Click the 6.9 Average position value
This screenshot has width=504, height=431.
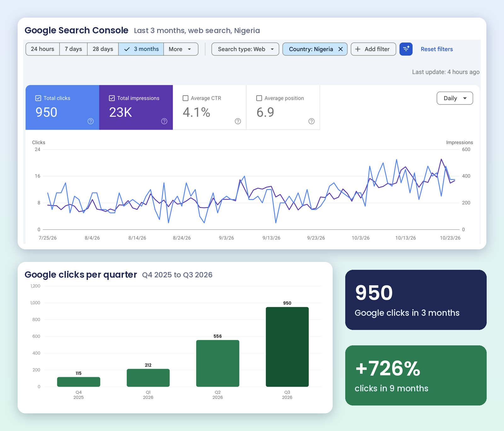(x=265, y=112)
